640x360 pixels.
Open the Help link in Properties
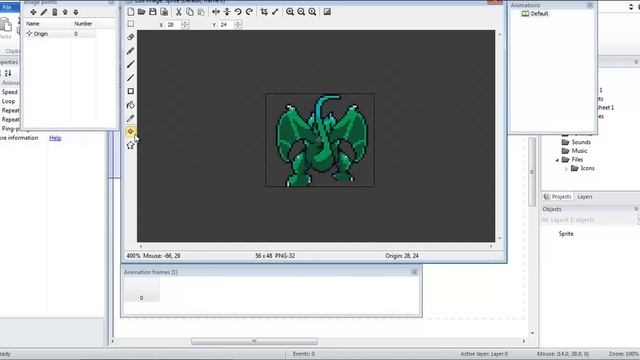click(x=55, y=138)
